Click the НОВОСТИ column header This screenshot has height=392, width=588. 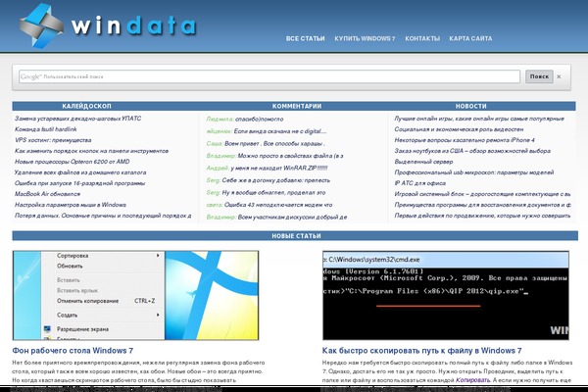471,106
